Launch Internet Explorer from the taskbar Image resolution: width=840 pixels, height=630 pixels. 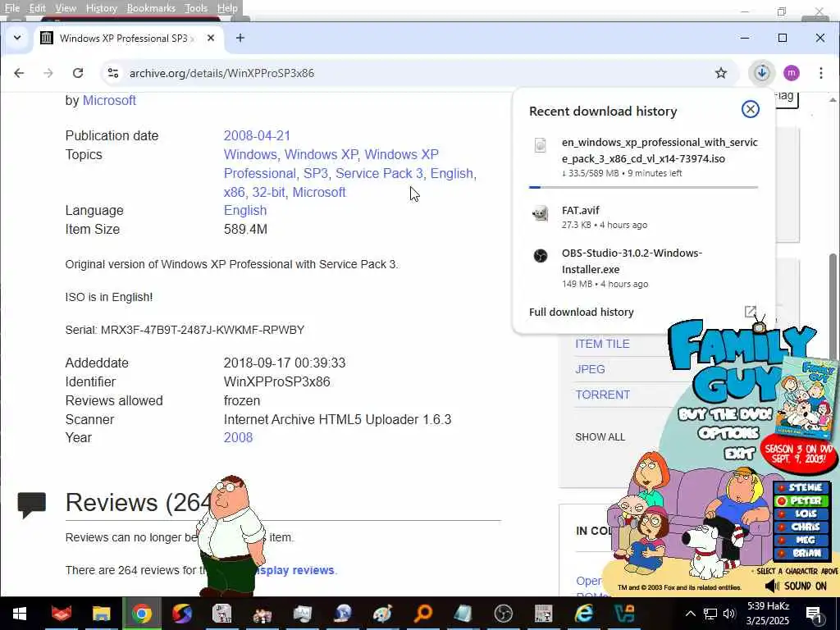point(584,614)
